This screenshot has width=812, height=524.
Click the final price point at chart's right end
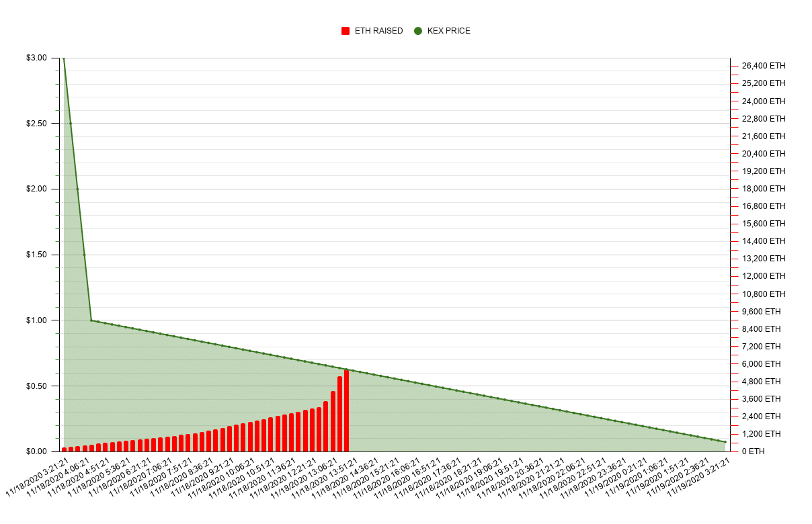point(725,442)
